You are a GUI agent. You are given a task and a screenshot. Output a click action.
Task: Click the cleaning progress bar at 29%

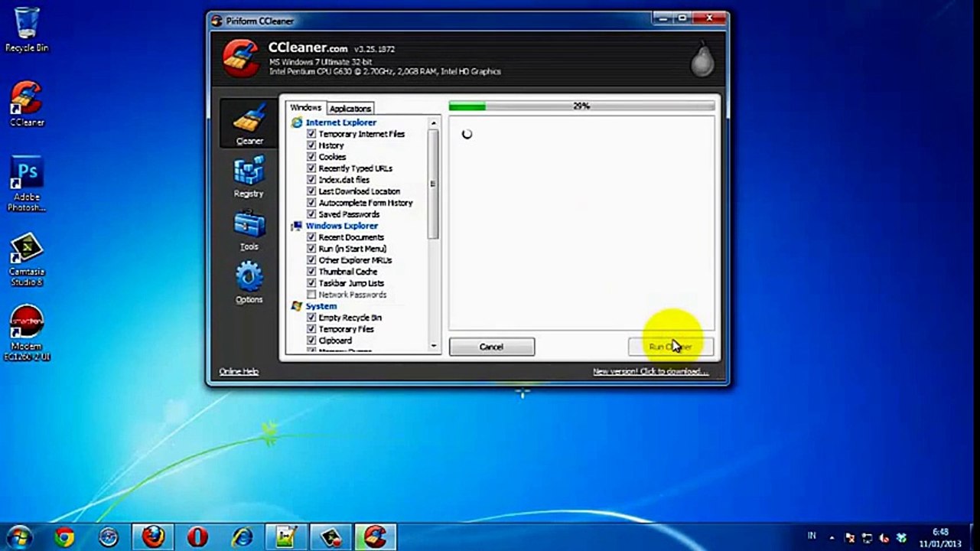click(x=581, y=106)
